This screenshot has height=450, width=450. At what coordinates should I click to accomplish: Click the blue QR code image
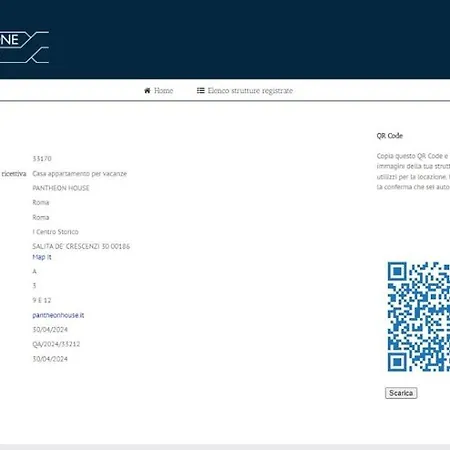419,317
